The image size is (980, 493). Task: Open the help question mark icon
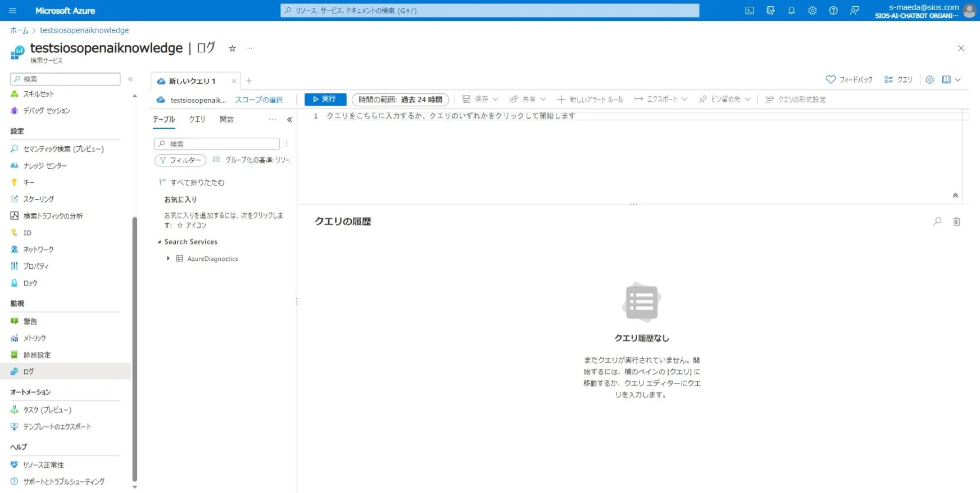(833, 10)
